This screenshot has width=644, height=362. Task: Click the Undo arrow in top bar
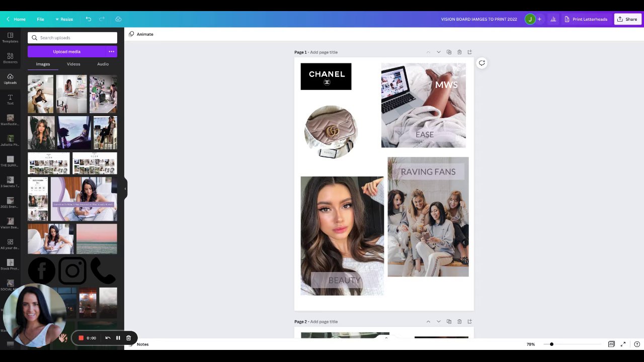[x=89, y=19]
